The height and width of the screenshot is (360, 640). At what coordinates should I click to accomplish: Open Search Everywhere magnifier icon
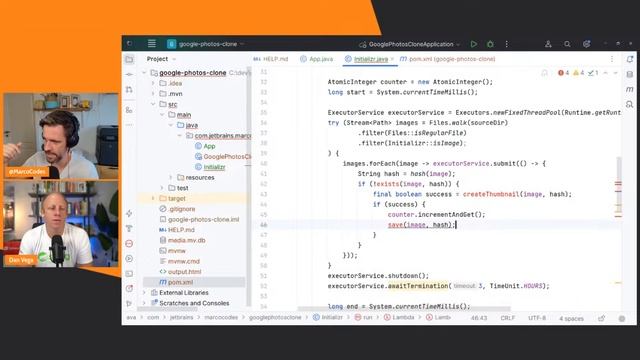(567, 44)
